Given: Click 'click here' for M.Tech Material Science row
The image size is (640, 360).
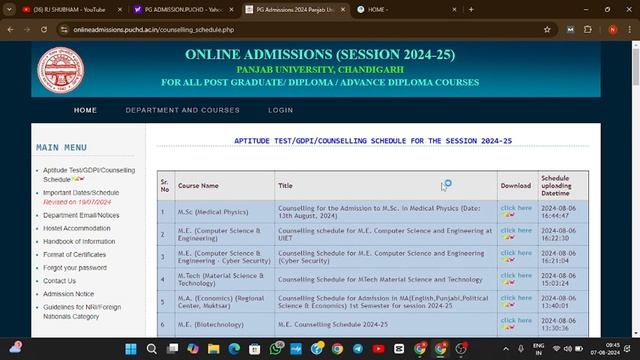Looking at the screenshot, I should pyautogui.click(x=516, y=275).
